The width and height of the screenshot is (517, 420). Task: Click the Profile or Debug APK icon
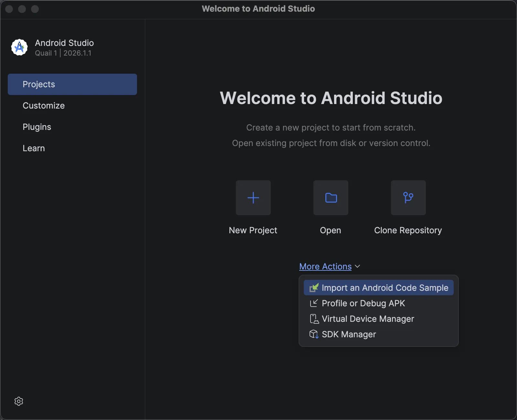pos(314,303)
